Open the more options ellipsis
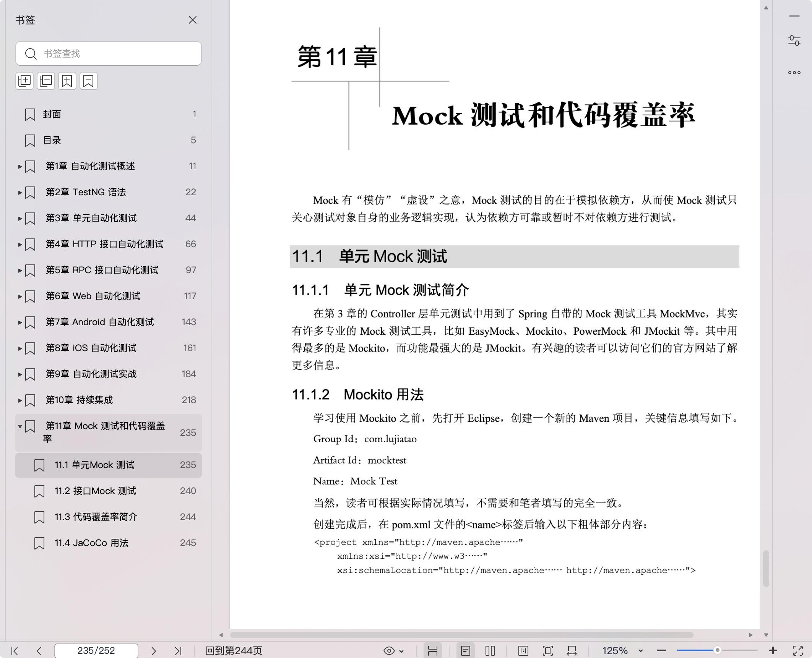This screenshot has height=658, width=812. [x=794, y=73]
